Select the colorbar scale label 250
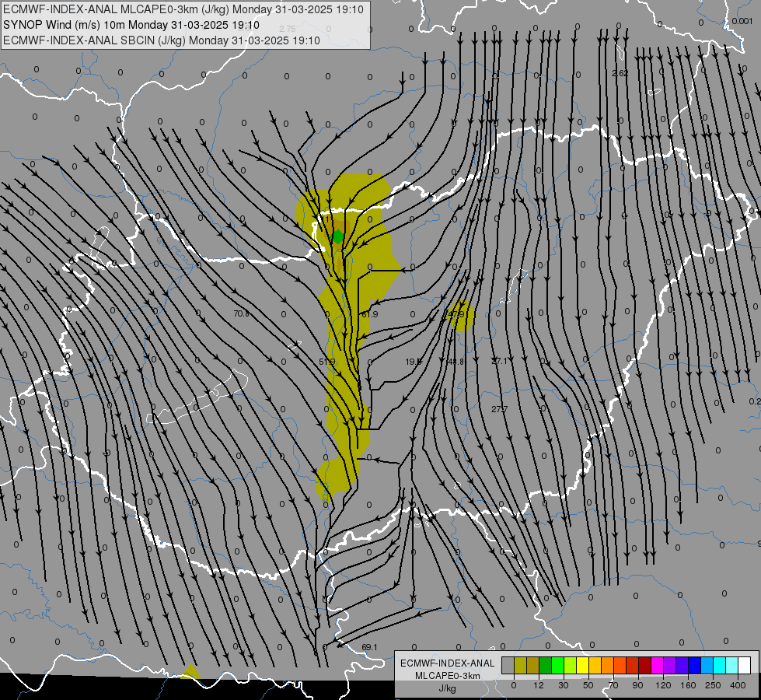Viewport: 761px width, 700px height. click(x=713, y=685)
